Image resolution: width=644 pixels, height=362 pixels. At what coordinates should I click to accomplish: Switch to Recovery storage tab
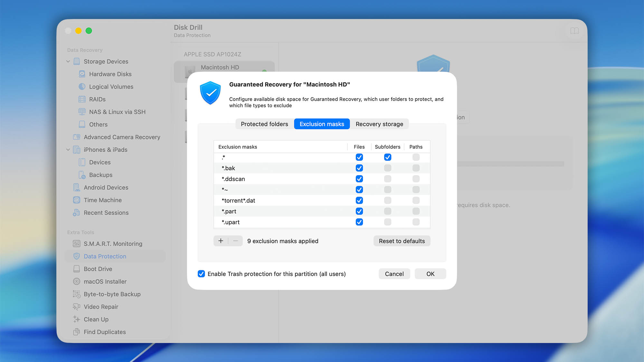[379, 124]
